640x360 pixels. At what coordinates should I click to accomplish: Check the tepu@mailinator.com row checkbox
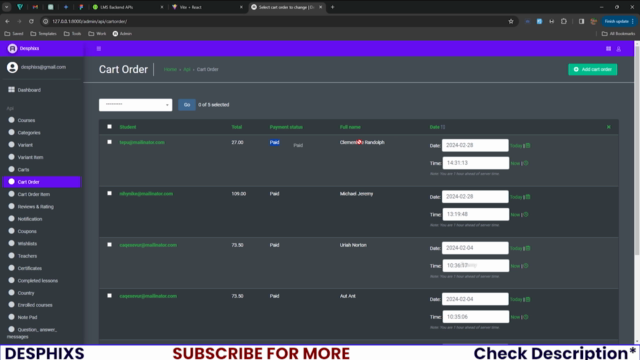(109, 142)
